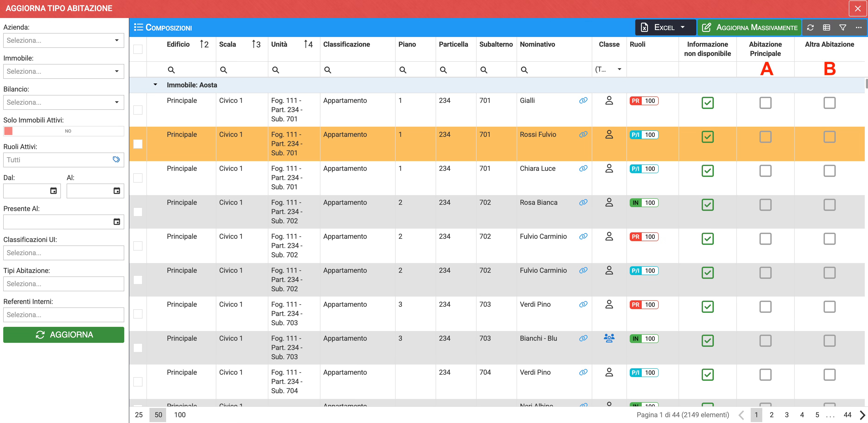Click the refresh icon in grid toolbar
The height and width of the screenshot is (423, 868).
coord(810,28)
